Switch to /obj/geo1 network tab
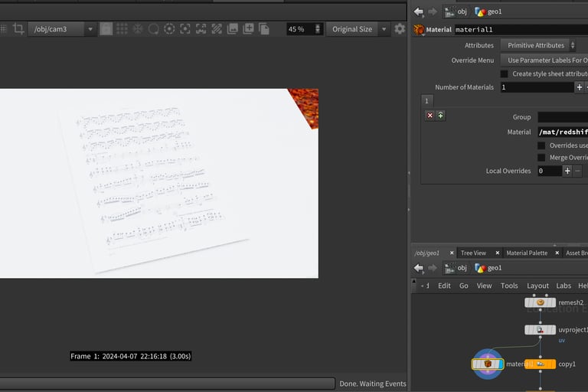The width and height of the screenshot is (588, 392). click(427, 253)
